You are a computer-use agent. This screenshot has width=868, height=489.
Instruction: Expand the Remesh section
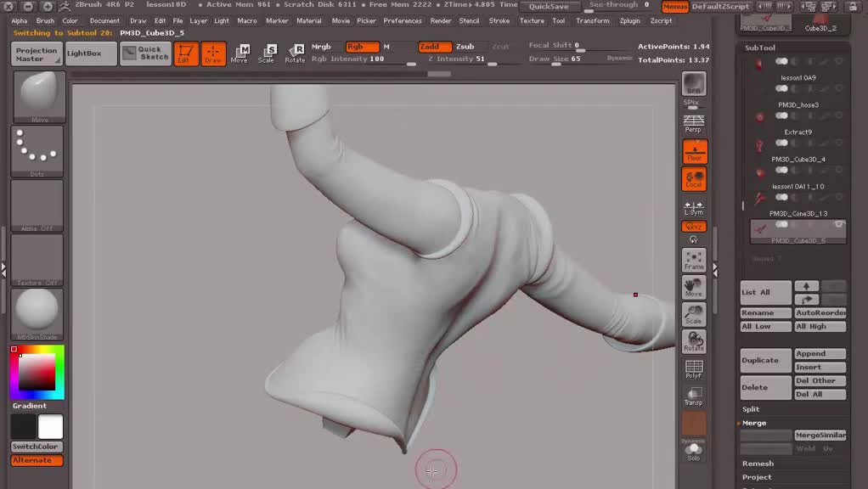click(758, 464)
